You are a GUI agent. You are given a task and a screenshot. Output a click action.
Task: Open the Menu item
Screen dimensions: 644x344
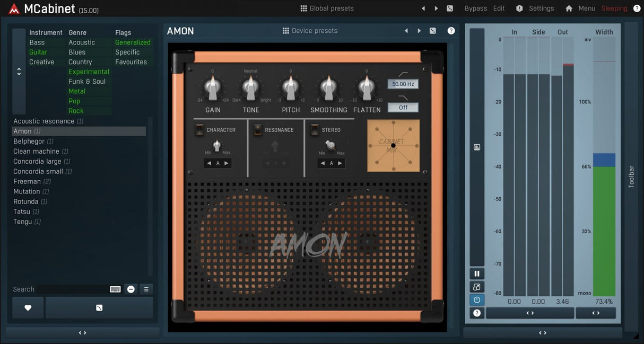(587, 8)
